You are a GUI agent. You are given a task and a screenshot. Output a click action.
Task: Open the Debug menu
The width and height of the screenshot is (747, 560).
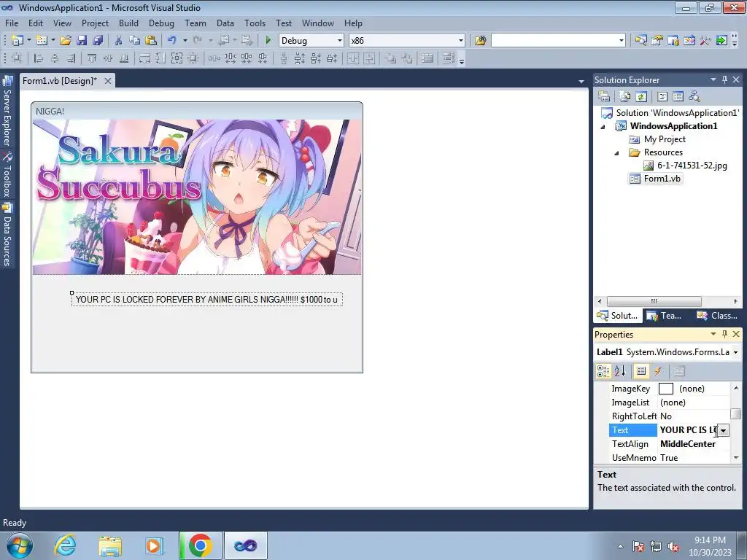click(x=161, y=23)
